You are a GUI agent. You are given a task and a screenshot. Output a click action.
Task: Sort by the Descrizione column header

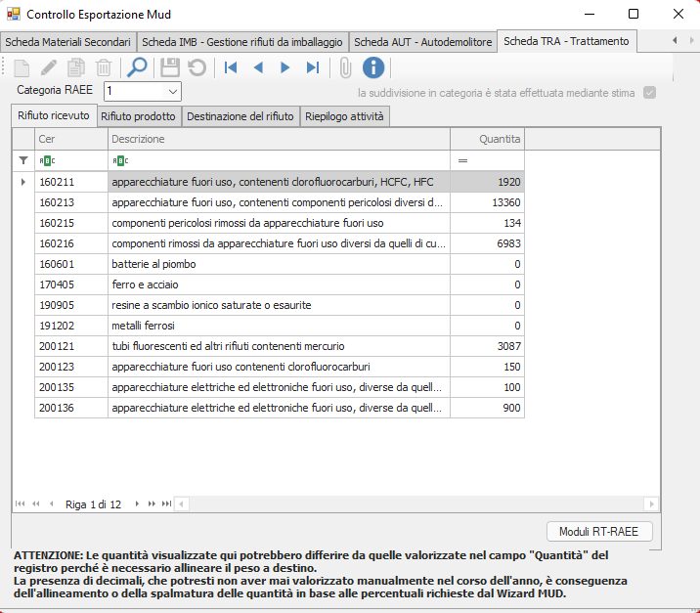pos(279,140)
